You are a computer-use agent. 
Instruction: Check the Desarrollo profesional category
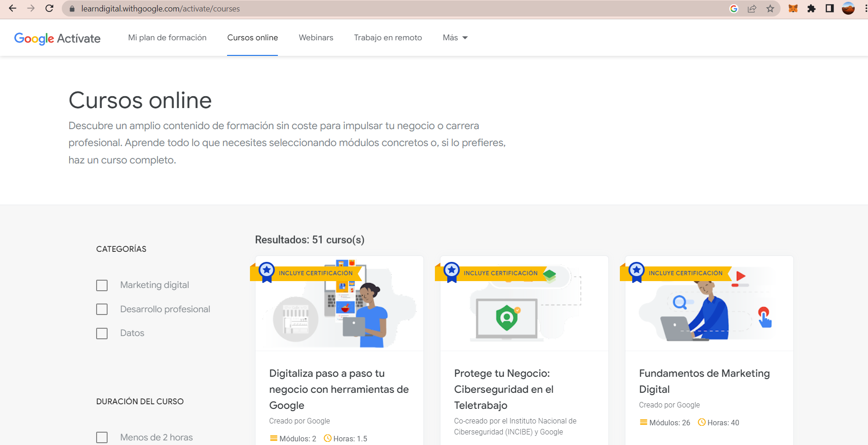tap(102, 309)
